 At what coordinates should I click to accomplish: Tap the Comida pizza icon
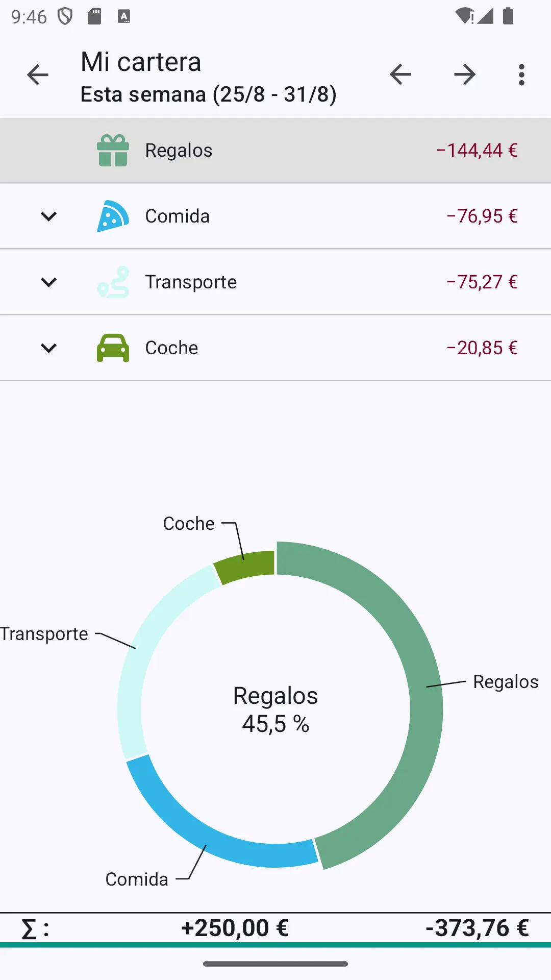pyautogui.click(x=113, y=216)
